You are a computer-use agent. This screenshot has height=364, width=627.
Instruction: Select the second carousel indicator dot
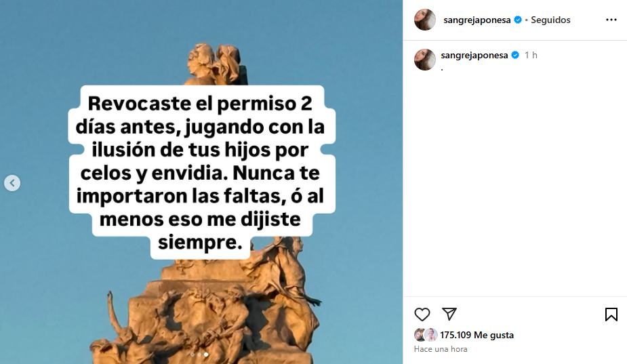pyautogui.click(x=199, y=355)
